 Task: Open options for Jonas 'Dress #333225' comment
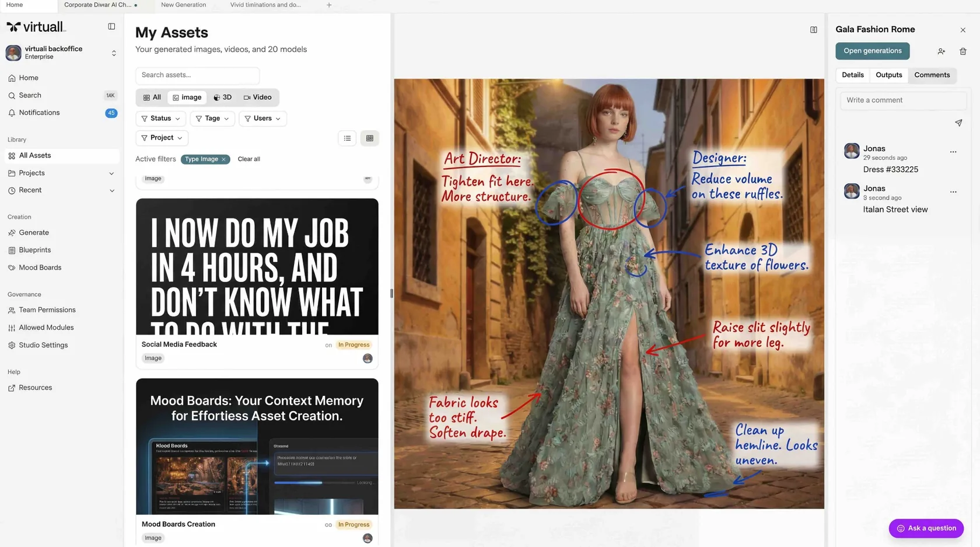pos(953,152)
